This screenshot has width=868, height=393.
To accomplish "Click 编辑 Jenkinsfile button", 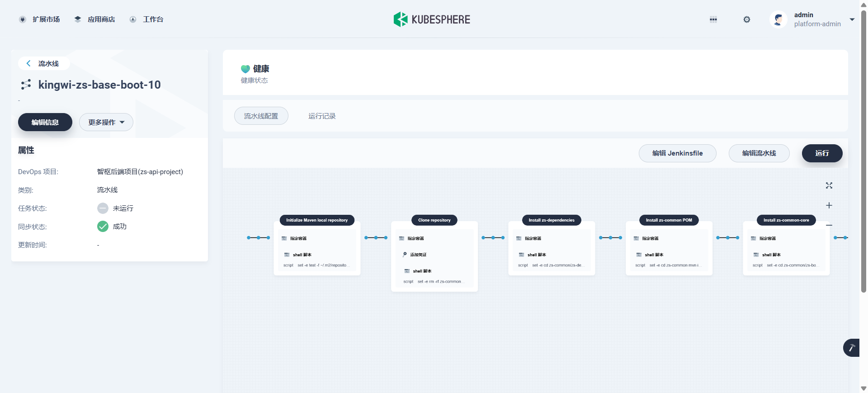I will [x=678, y=153].
